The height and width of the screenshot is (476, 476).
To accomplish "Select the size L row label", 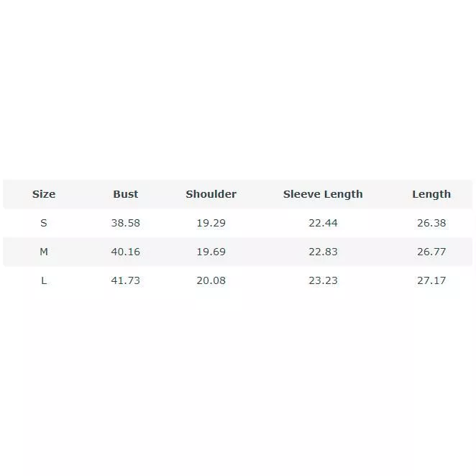I will point(44,280).
